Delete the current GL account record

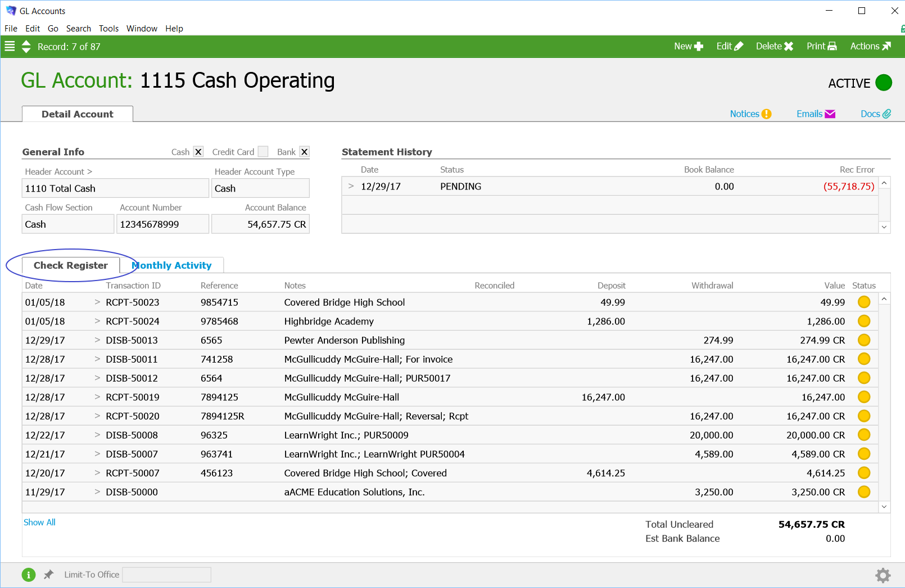774,47
